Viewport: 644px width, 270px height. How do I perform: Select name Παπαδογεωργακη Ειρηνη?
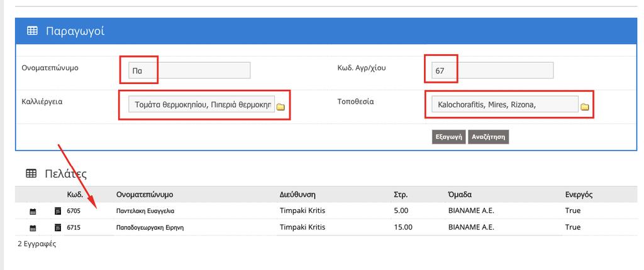click(x=150, y=227)
